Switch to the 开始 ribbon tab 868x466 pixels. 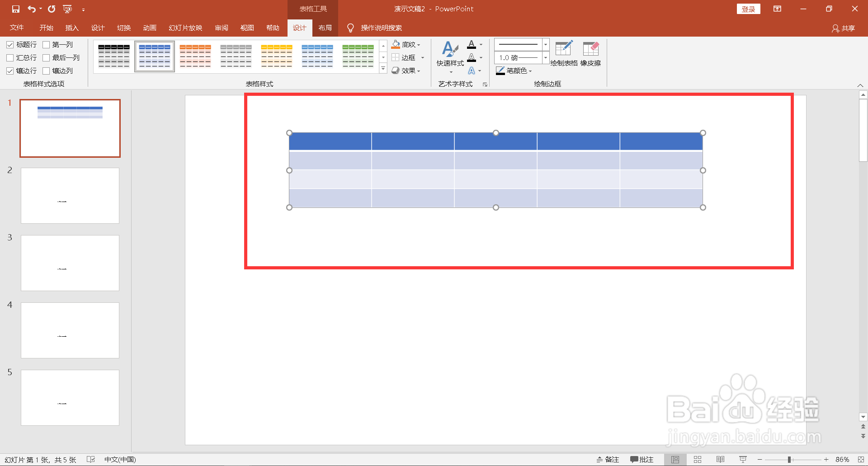46,28
